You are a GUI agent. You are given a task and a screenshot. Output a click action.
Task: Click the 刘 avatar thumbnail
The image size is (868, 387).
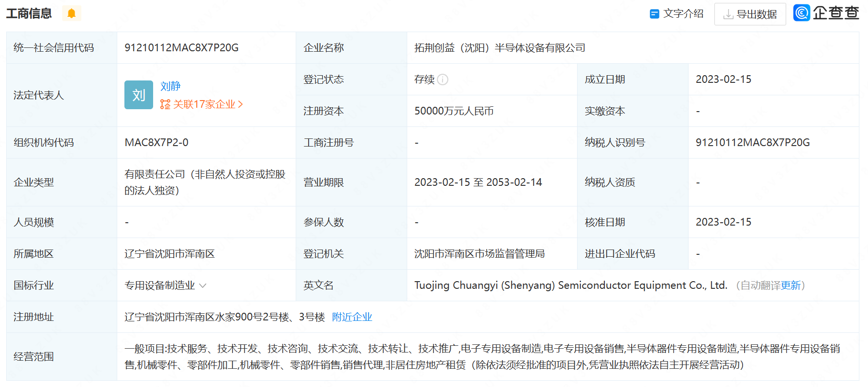pos(139,95)
